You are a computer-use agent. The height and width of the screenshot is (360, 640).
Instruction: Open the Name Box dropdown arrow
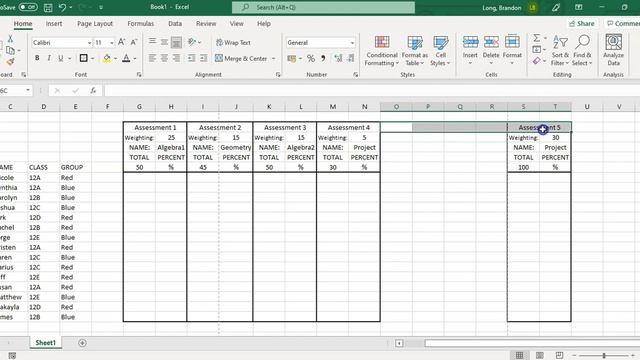28,90
